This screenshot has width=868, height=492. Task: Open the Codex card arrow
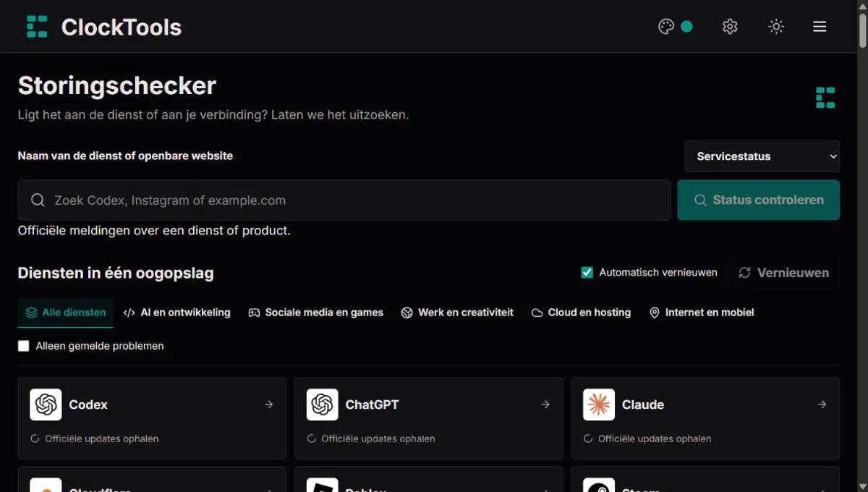(x=269, y=404)
